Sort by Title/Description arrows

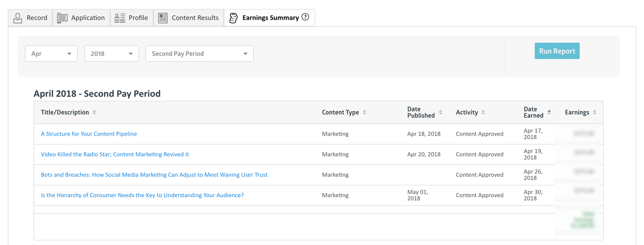pos(94,112)
